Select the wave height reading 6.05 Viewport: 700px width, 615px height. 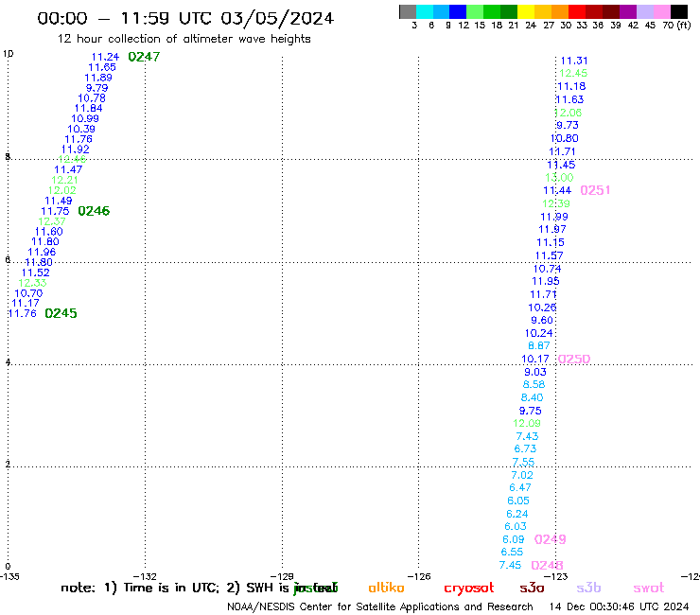point(518,501)
